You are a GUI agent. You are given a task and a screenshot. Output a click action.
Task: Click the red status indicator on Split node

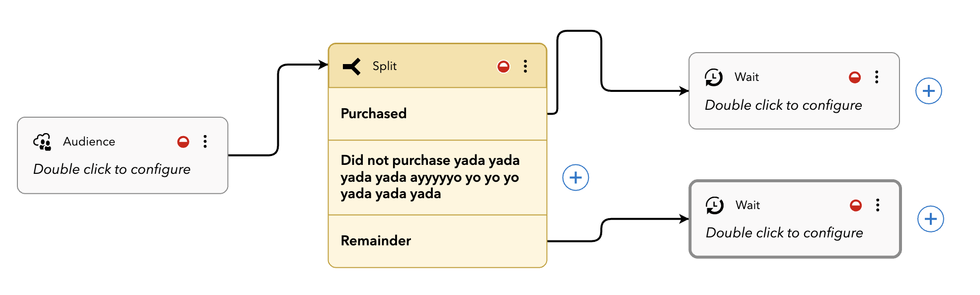tap(503, 67)
